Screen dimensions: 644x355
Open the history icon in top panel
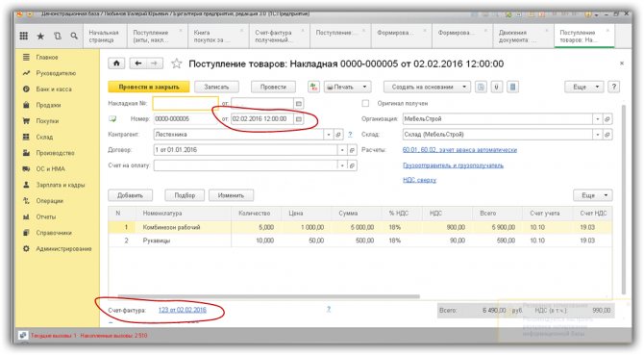pos(57,37)
